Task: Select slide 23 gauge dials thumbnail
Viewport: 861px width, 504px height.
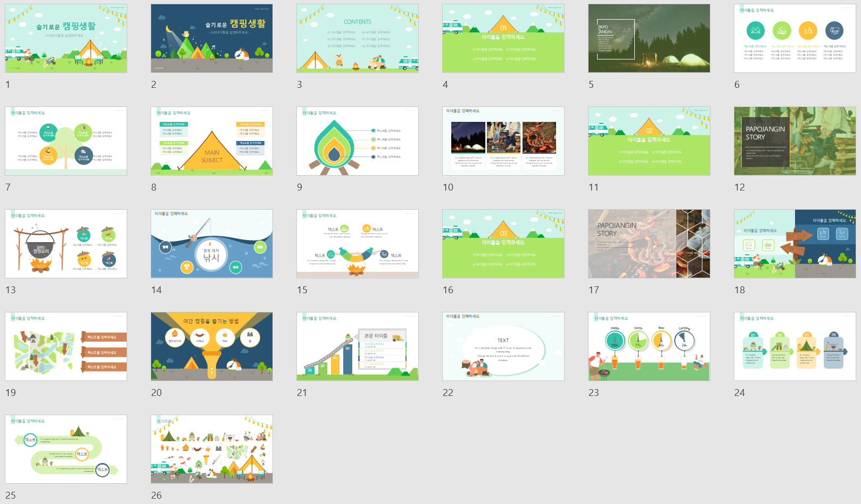Action: click(649, 346)
